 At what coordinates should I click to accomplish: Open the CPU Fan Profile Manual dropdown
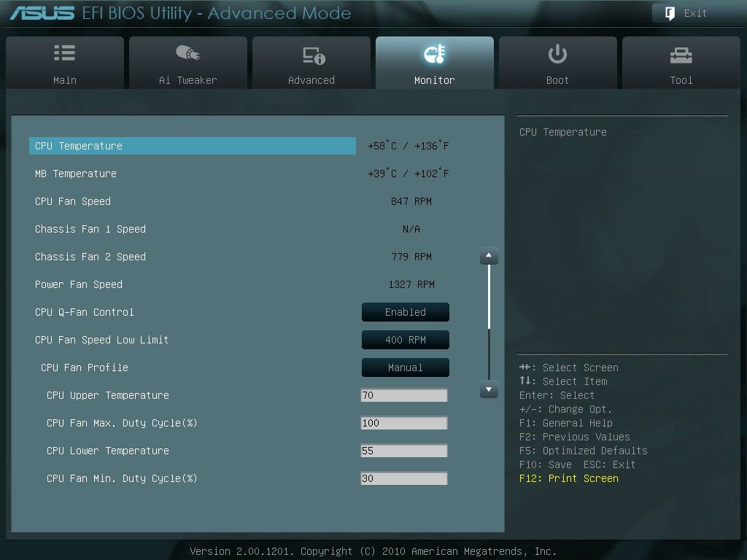coord(406,367)
